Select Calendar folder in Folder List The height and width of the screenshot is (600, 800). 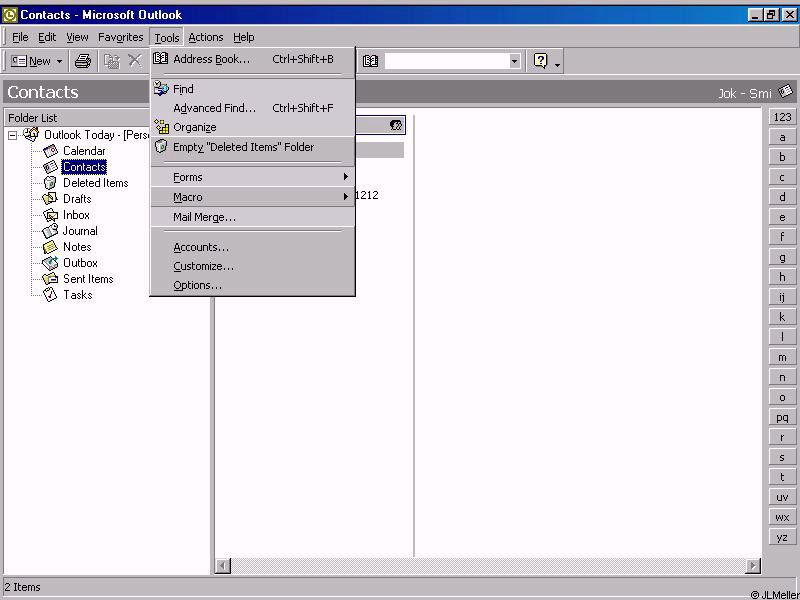coord(84,151)
